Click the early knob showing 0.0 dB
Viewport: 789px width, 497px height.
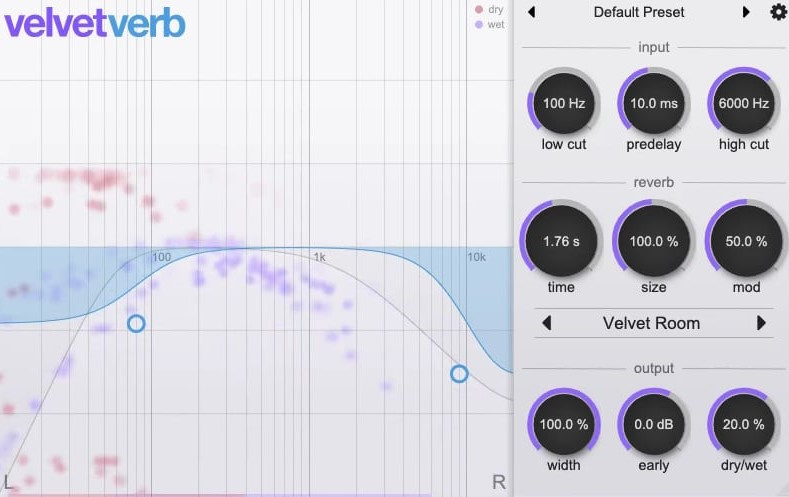click(654, 424)
